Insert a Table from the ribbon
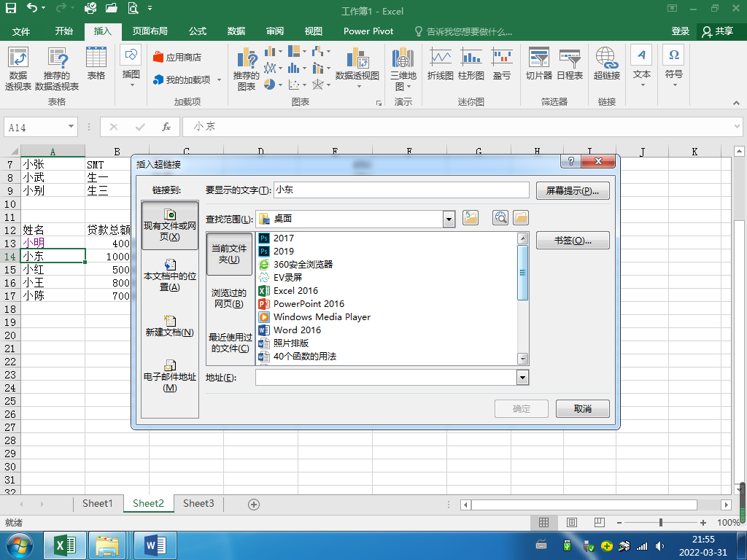 (96, 63)
